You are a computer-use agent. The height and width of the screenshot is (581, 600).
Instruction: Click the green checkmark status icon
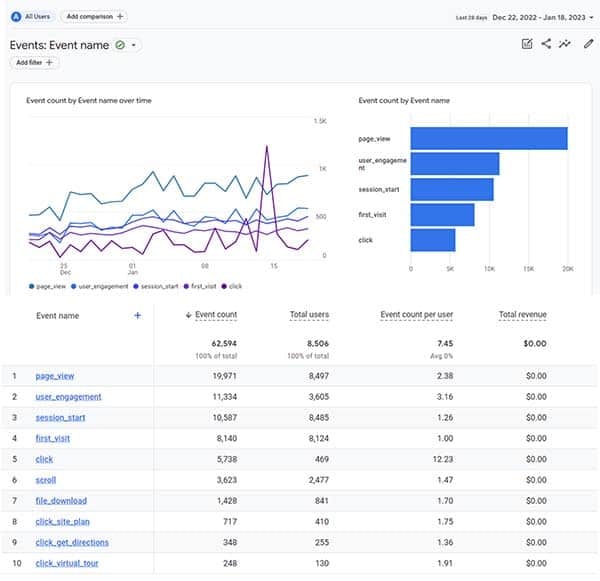coord(120,45)
